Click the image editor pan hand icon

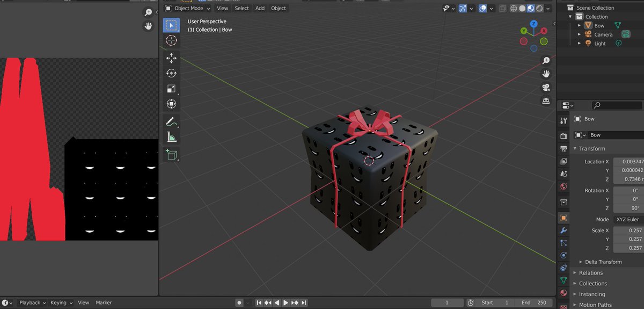pyautogui.click(x=149, y=26)
